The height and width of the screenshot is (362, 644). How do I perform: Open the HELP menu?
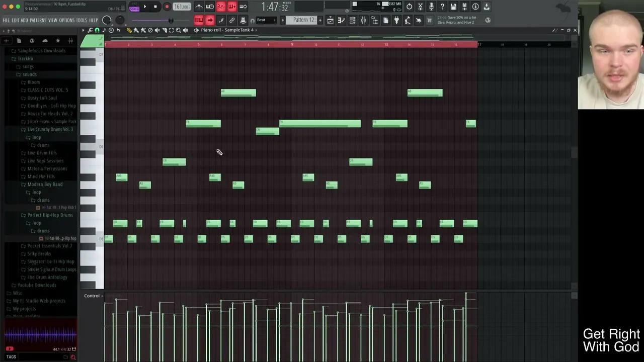pos(94,20)
